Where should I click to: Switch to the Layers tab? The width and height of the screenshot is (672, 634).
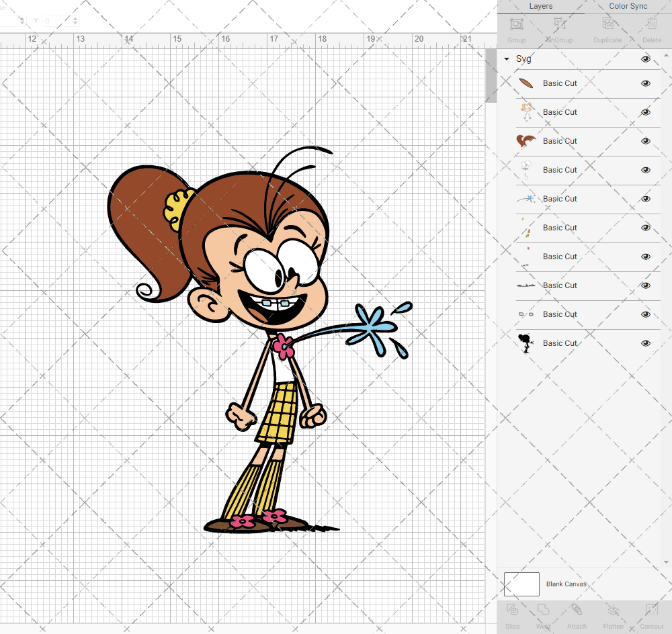click(x=540, y=7)
